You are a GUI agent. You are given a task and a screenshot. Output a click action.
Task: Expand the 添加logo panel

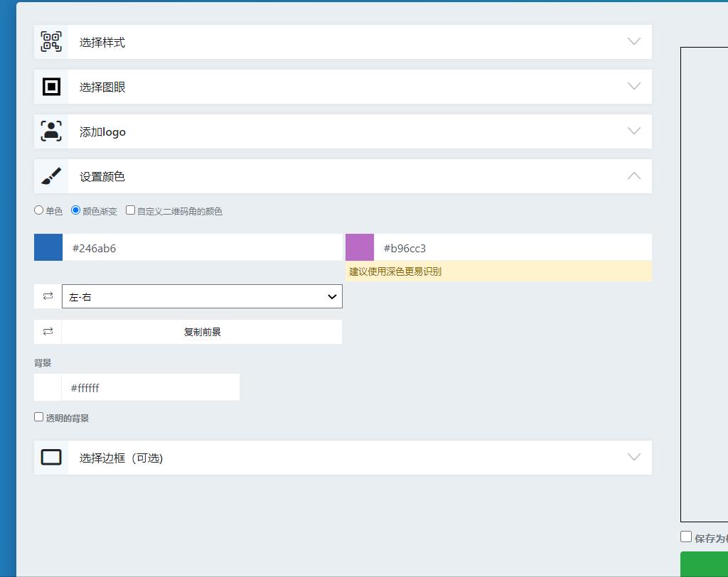633,131
